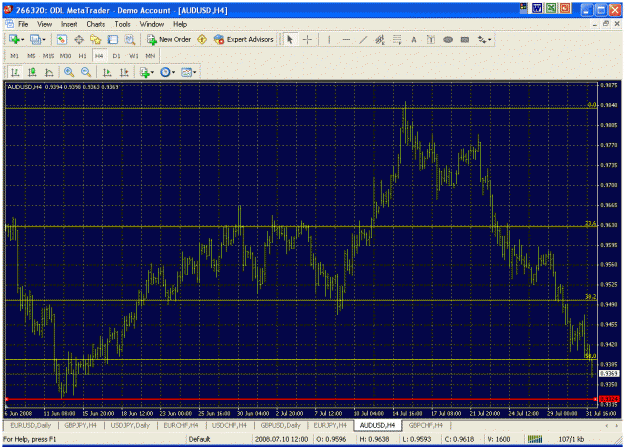Viewport: 625px width, 447px height.
Task: Select the H1 timeframe
Action: [83, 56]
